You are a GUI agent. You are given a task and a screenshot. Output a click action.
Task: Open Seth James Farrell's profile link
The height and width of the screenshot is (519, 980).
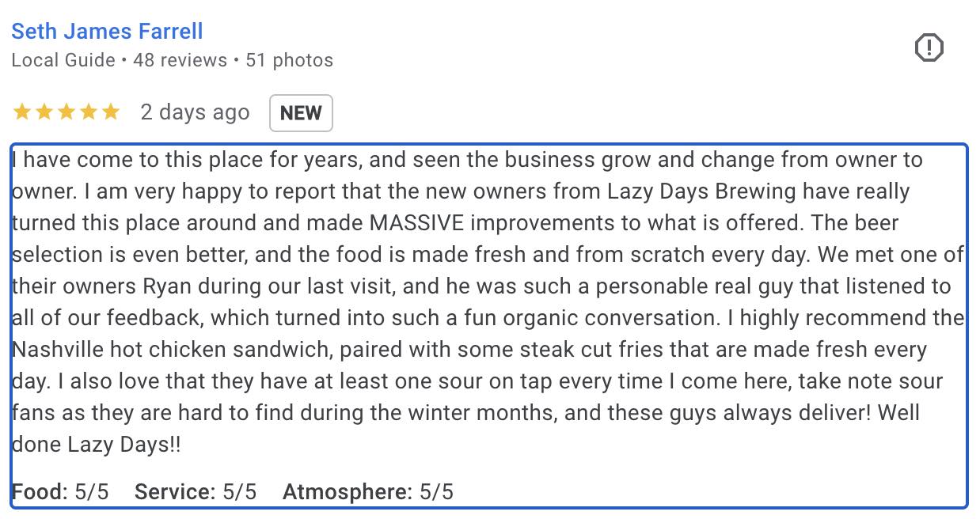107,32
